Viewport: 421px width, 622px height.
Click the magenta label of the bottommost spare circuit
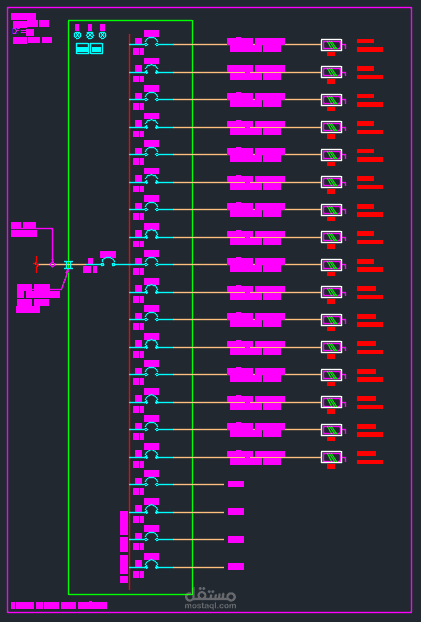(236, 566)
